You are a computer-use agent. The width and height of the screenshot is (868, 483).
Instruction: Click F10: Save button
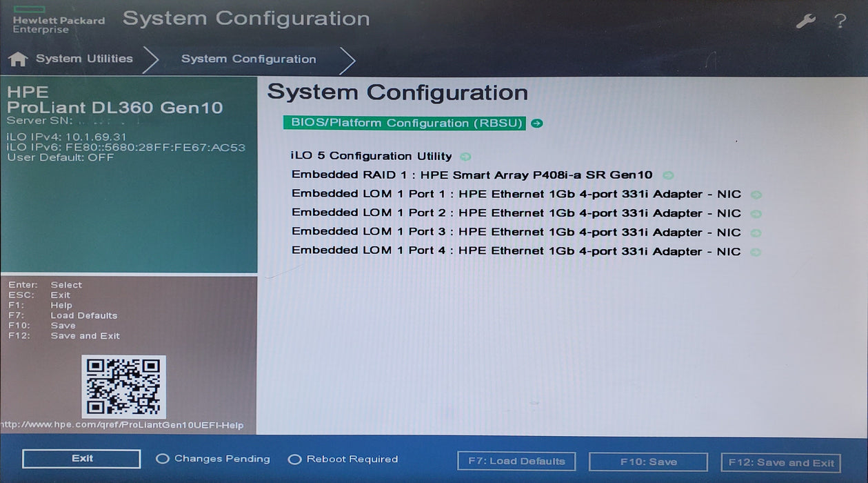[648, 462]
